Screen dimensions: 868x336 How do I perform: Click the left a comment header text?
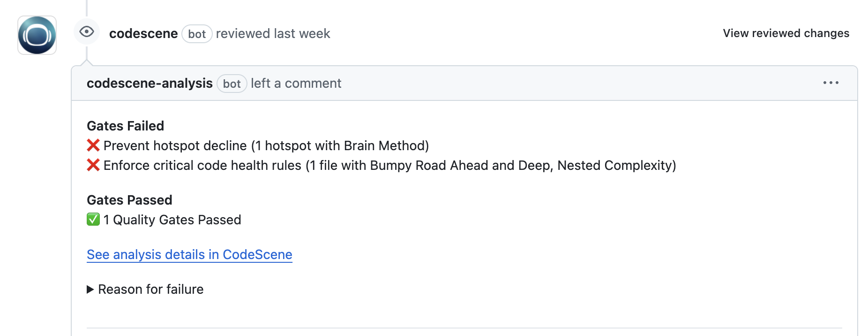296,83
